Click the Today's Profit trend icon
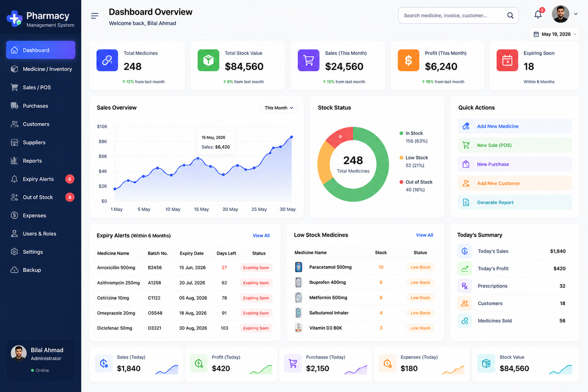The height and width of the screenshot is (392, 588). (464, 268)
